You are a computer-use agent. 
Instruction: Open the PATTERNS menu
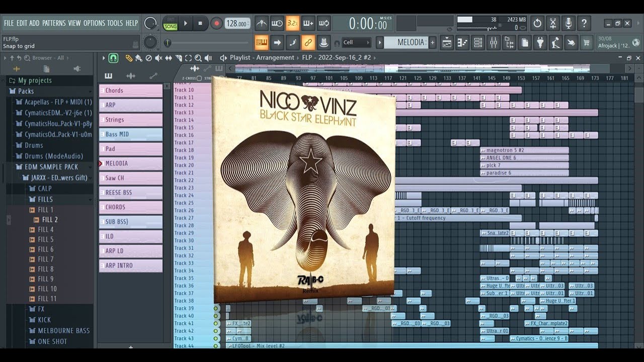(54, 23)
